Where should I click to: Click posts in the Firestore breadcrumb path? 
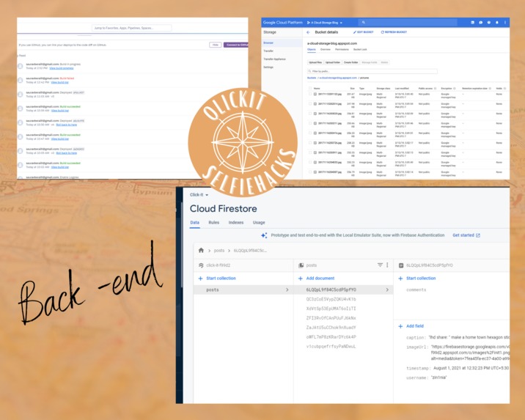click(219, 251)
